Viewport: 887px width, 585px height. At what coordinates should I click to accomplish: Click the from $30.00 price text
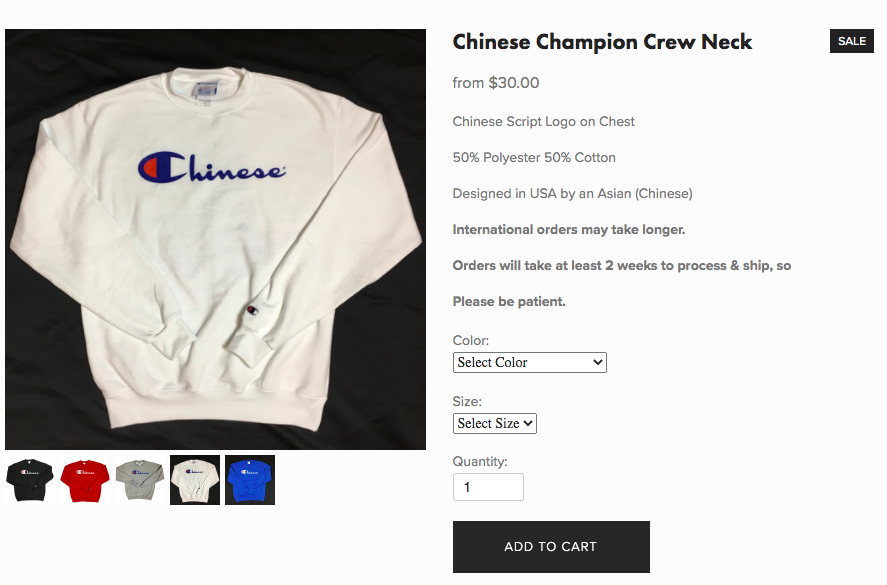point(496,83)
